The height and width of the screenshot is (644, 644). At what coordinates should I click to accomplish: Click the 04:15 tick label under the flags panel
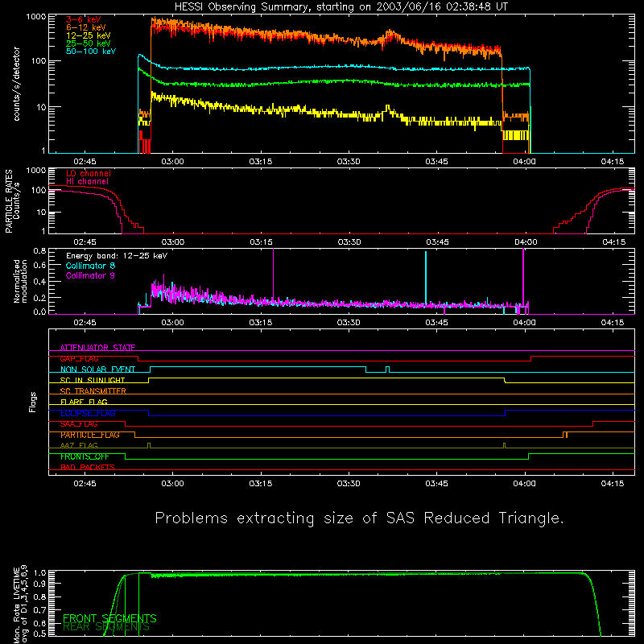[612, 484]
